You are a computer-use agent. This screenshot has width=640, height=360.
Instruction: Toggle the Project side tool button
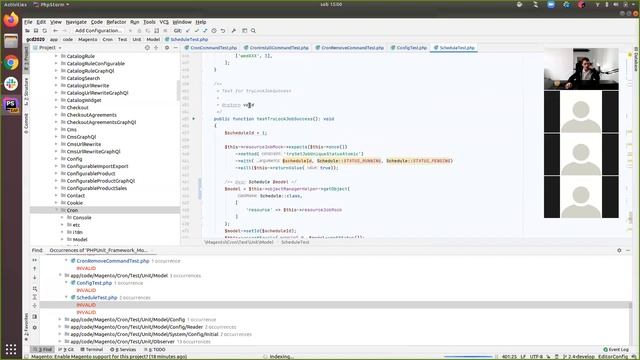[x=27, y=59]
